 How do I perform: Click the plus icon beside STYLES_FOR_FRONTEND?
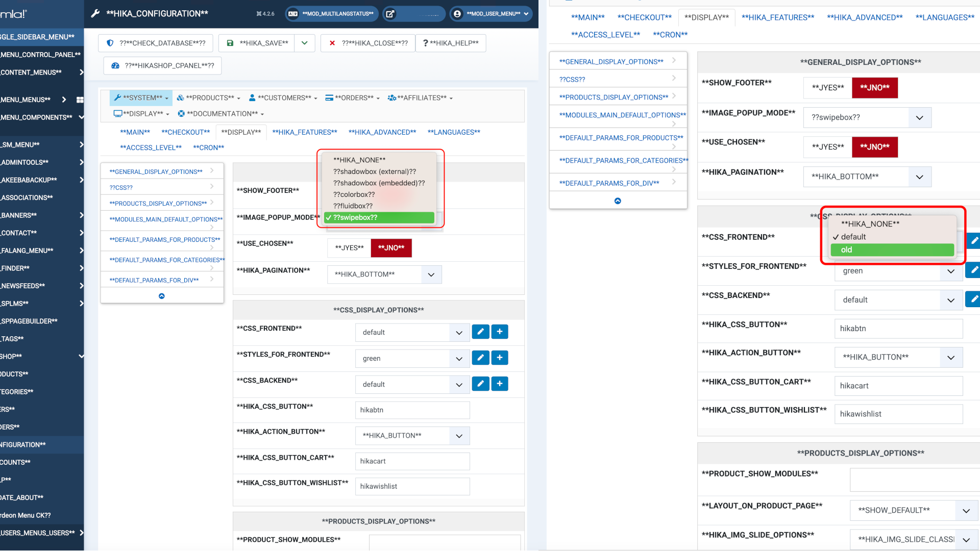pyautogui.click(x=500, y=358)
